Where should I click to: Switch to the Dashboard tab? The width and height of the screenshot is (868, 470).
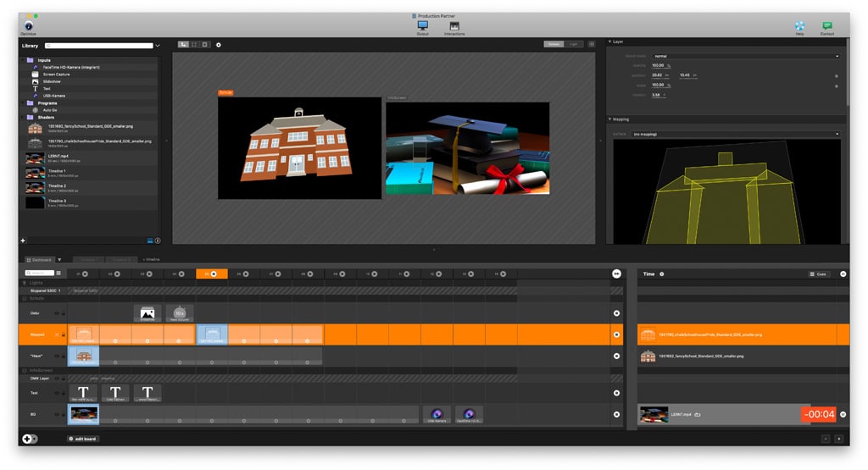tap(40, 259)
